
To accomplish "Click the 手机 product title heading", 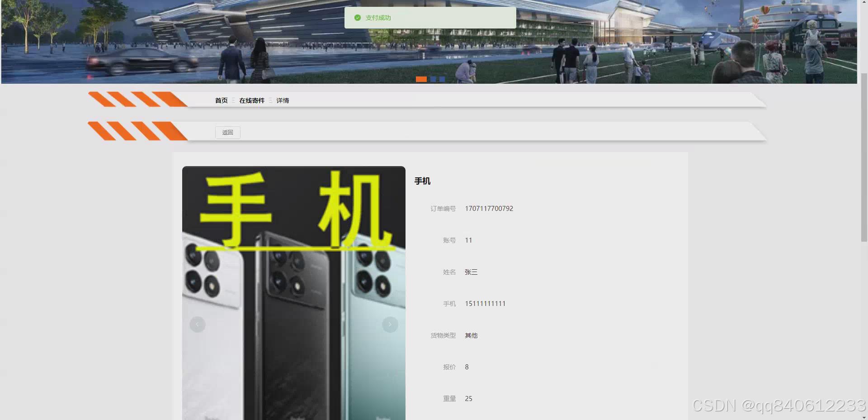I will click(422, 181).
